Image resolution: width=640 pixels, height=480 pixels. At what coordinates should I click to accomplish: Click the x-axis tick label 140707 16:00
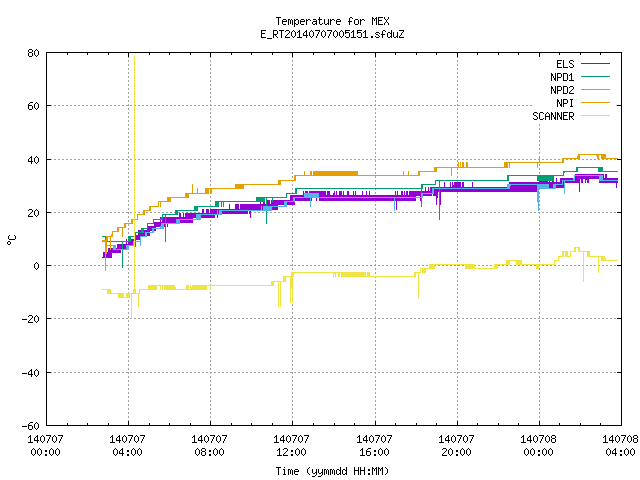click(x=374, y=446)
